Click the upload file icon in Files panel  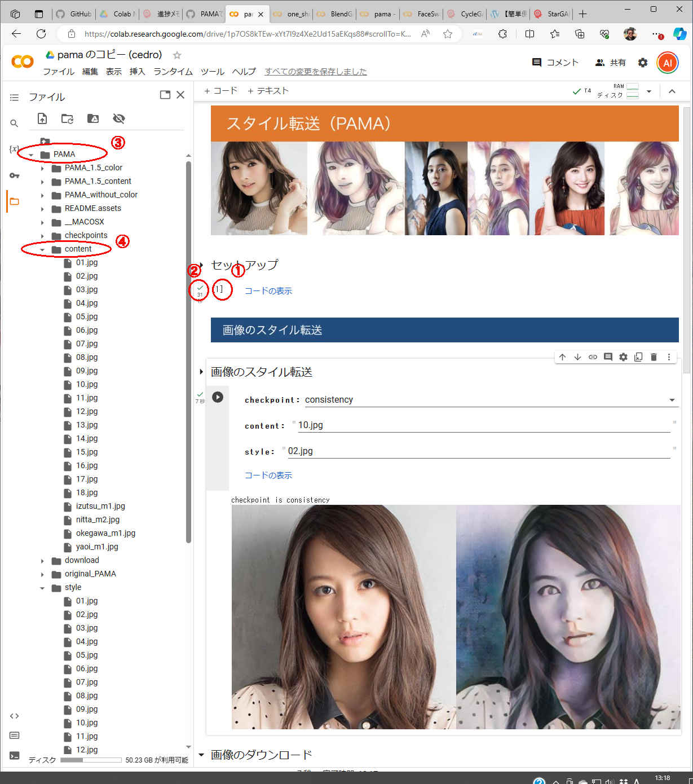coord(42,118)
